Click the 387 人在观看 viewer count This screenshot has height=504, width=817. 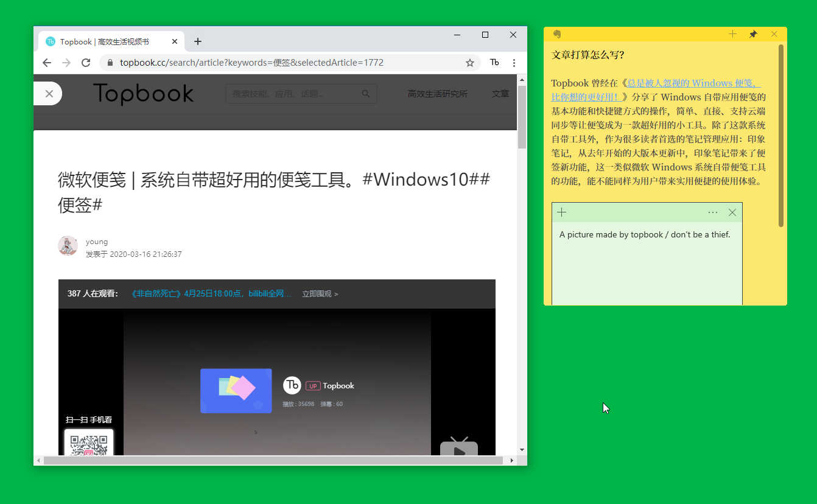click(x=93, y=294)
